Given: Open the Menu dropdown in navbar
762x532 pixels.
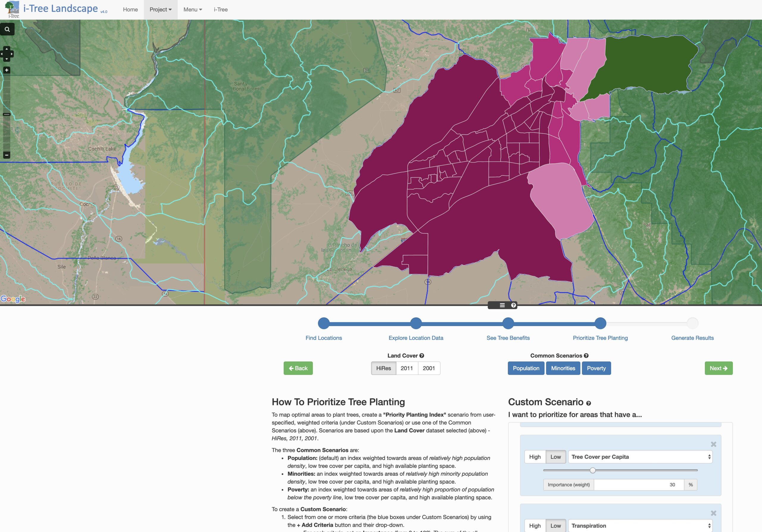Looking at the screenshot, I should click(x=193, y=10).
